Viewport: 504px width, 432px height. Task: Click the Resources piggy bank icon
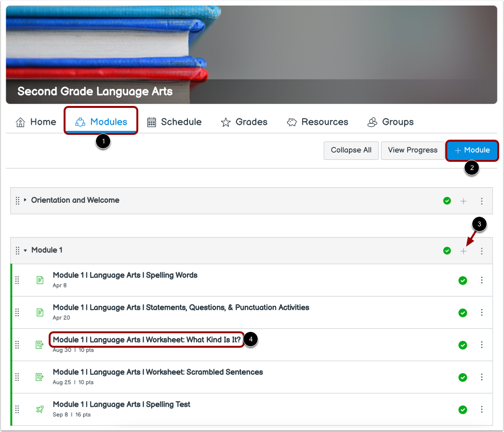click(x=292, y=122)
